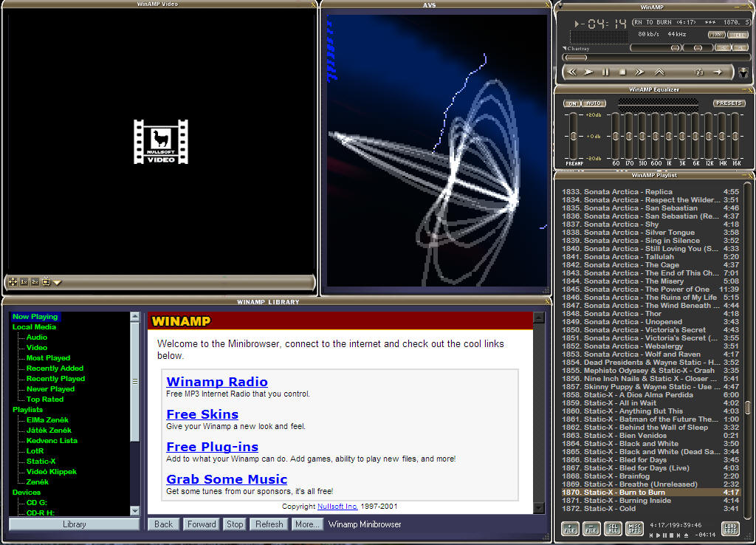Toggle the equalizer ON button
Screen dimensions: 756x545
pos(572,103)
